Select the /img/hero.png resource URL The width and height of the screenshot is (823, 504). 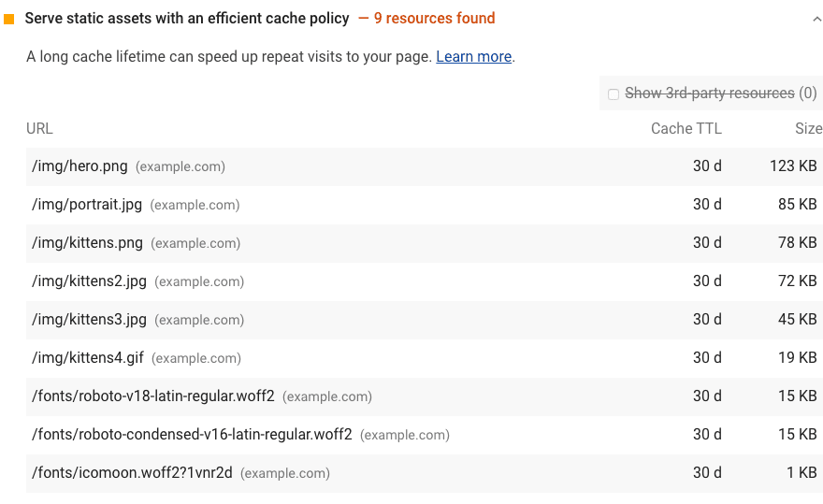click(79, 166)
